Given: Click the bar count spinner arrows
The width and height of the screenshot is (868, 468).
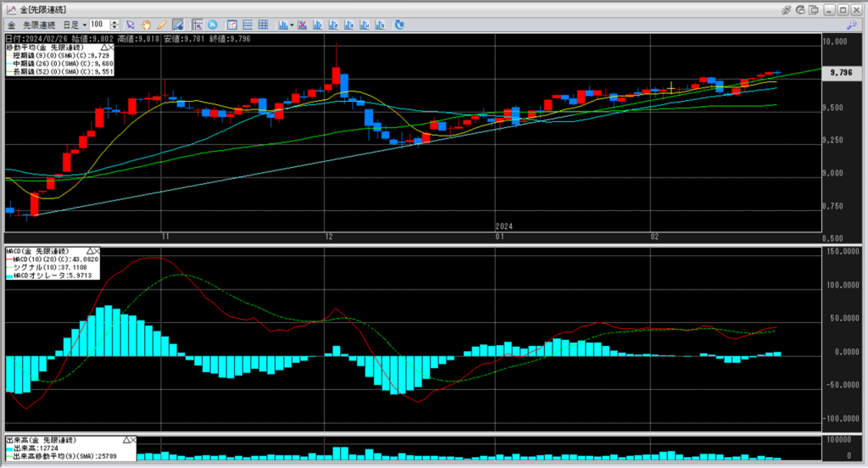Looking at the screenshot, I should tap(115, 25).
